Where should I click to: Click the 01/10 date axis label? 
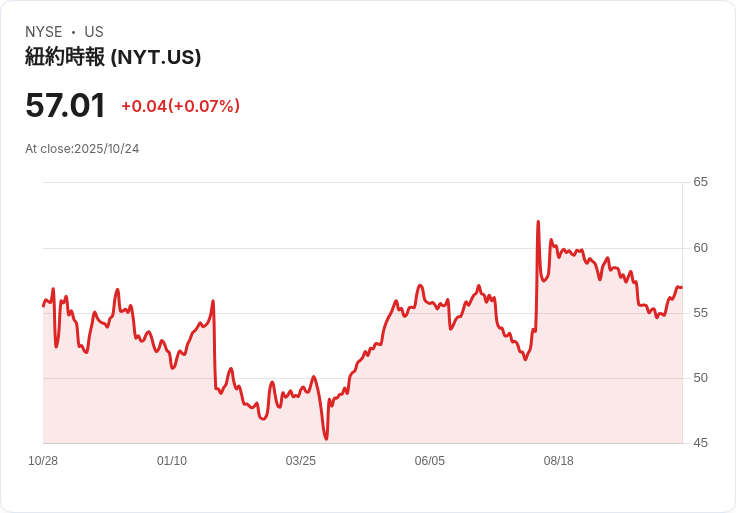tap(172, 461)
